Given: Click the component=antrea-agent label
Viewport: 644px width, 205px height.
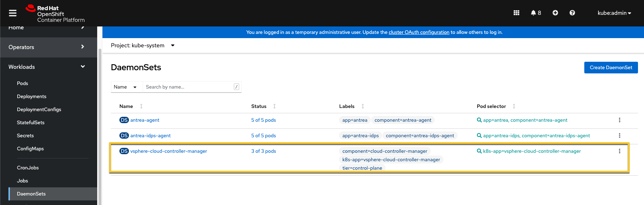Looking at the screenshot, I should [403, 120].
